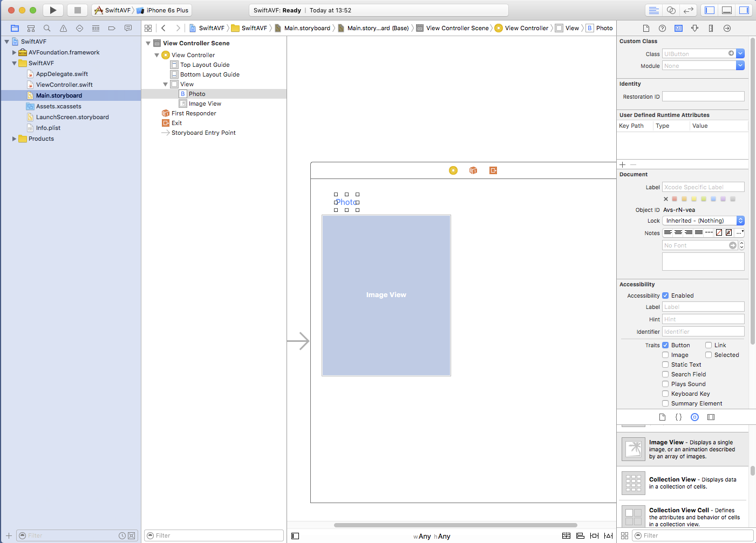Show the Assistant editor
This screenshot has width=756, height=543.
pyautogui.click(x=671, y=10)
